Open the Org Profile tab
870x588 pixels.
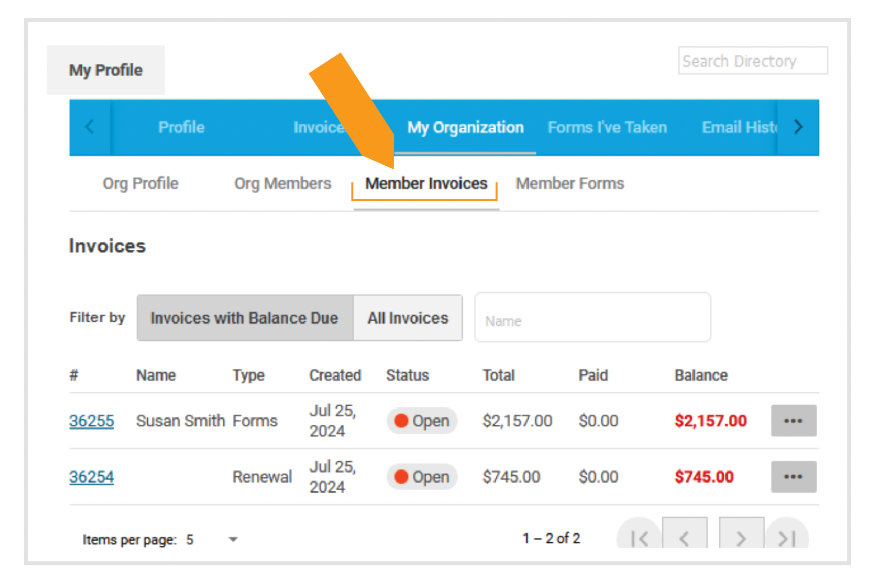[x=141, y=183]
